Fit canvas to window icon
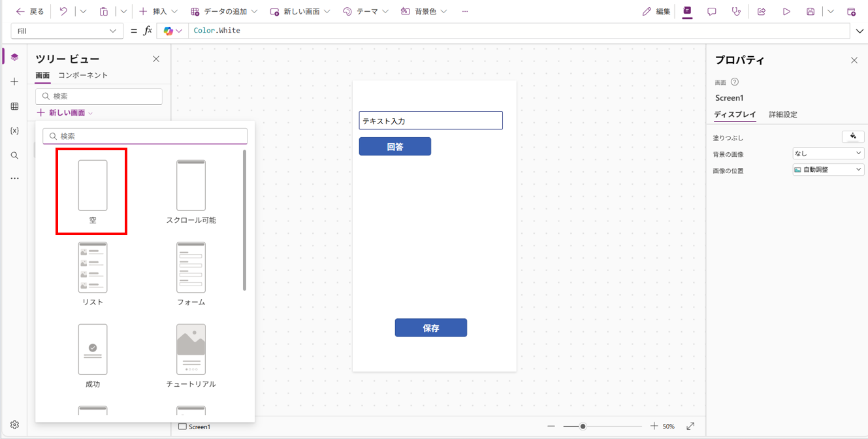Viewport: 868px width, 439px height. click(x=690, y=426)
